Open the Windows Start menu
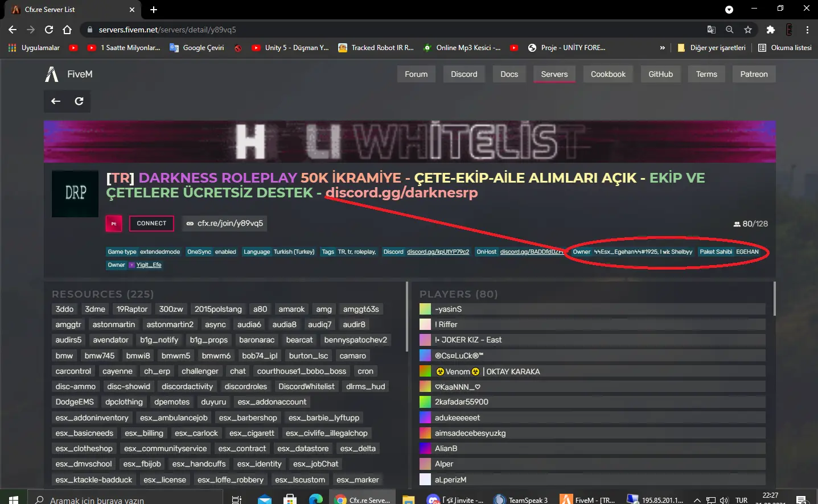Screen dimensions: 818x504 14,499
